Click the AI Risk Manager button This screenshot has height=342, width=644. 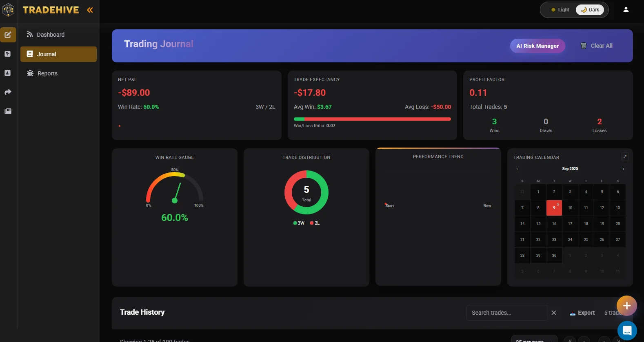(537, 46)
